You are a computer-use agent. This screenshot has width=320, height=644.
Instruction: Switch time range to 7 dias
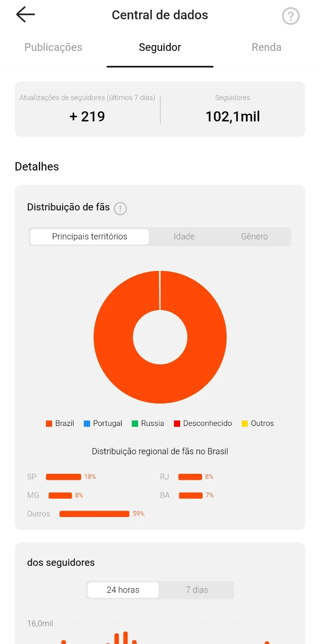(197, 590)
